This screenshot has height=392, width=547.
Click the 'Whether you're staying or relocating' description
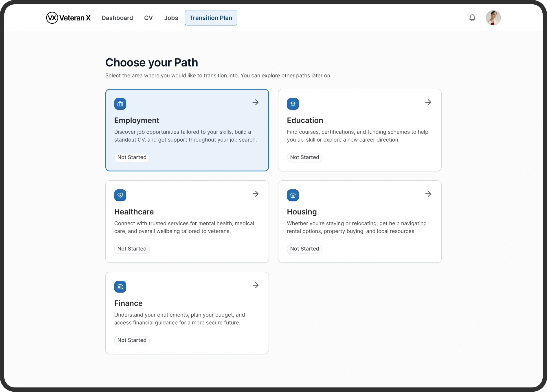(357, 227)
